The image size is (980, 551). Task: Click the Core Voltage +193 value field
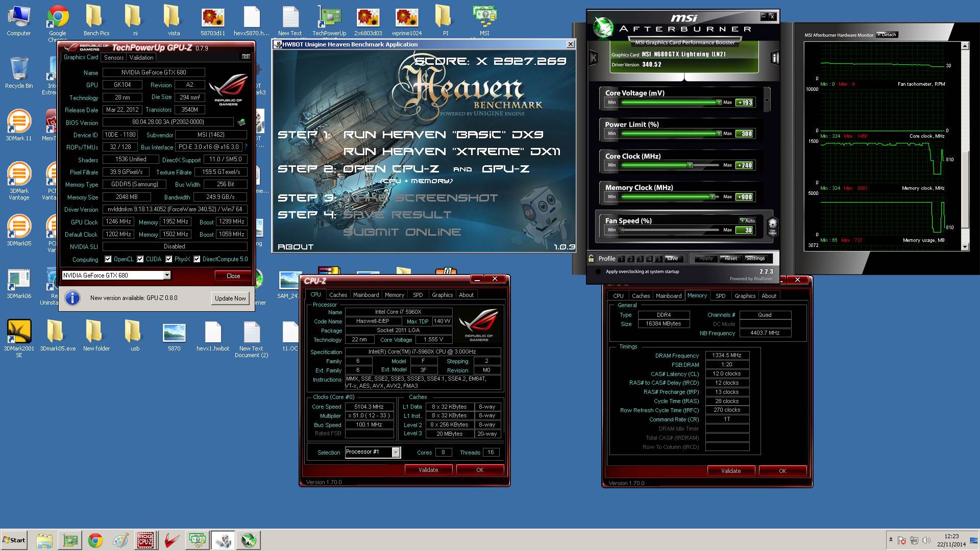pyautogui.click(x=745, y=103)
